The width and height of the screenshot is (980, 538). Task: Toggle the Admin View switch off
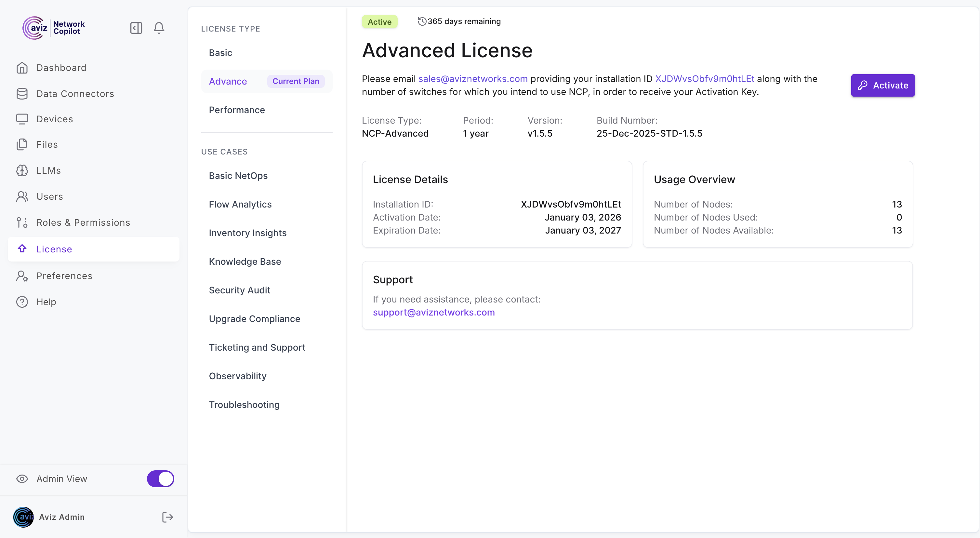(x=161, y=479)
